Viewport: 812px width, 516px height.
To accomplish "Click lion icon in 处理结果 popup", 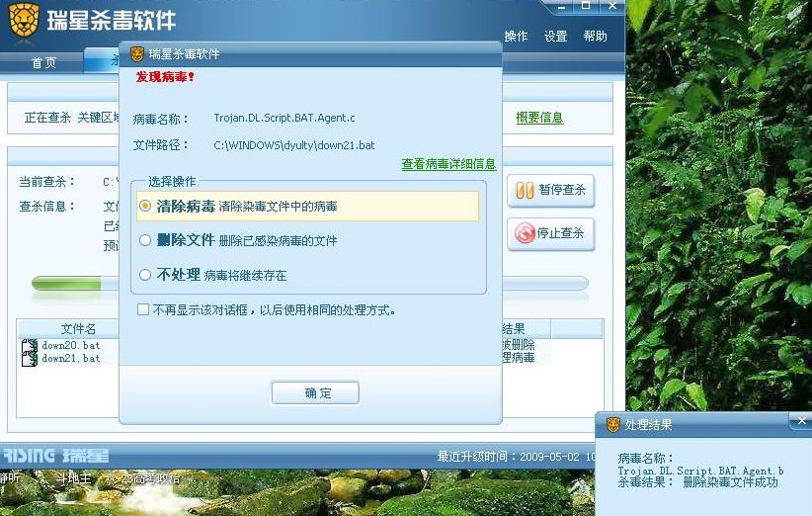I will point(613,425).
